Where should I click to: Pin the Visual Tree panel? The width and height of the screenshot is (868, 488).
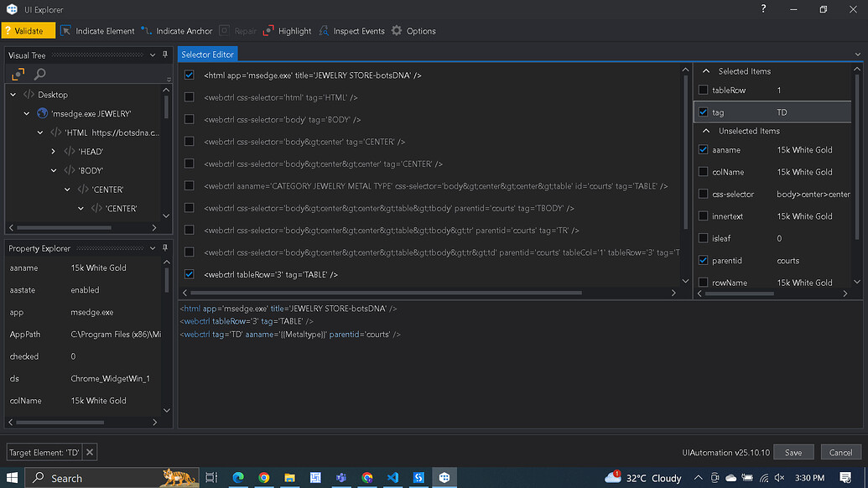[165, 55]
